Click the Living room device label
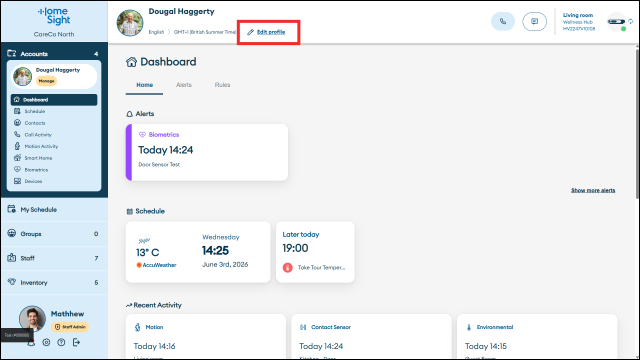This screenshot has height=360, width=640. coord(578,15)
